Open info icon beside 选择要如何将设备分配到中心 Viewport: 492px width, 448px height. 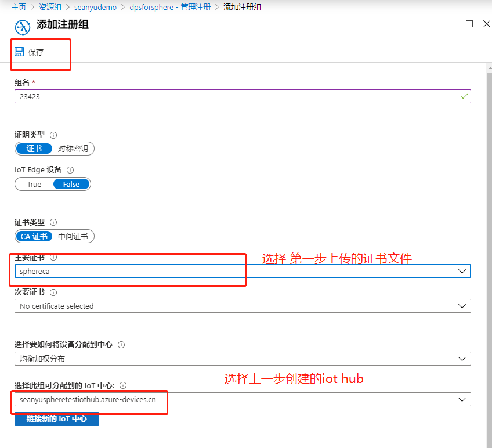[121, 345]
